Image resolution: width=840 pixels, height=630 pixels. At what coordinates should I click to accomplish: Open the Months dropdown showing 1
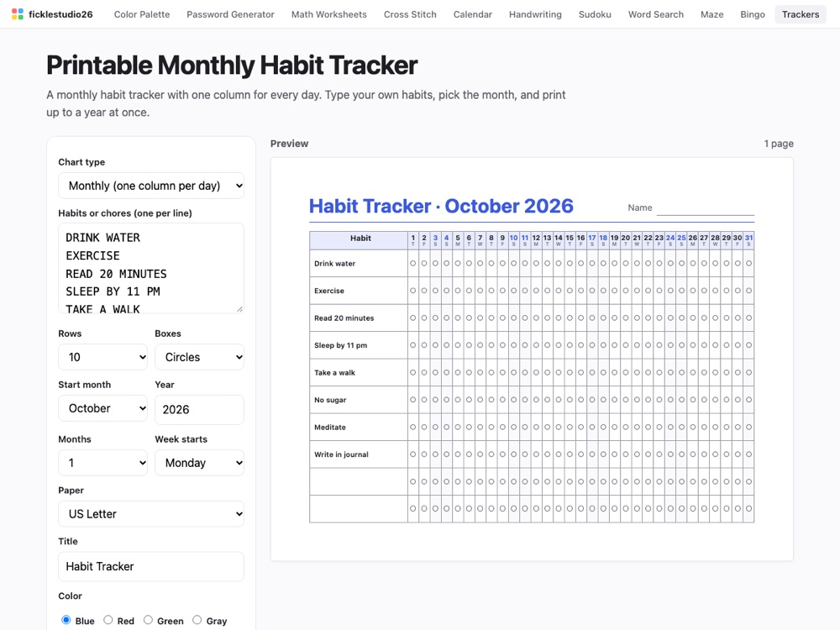[102, 463]
